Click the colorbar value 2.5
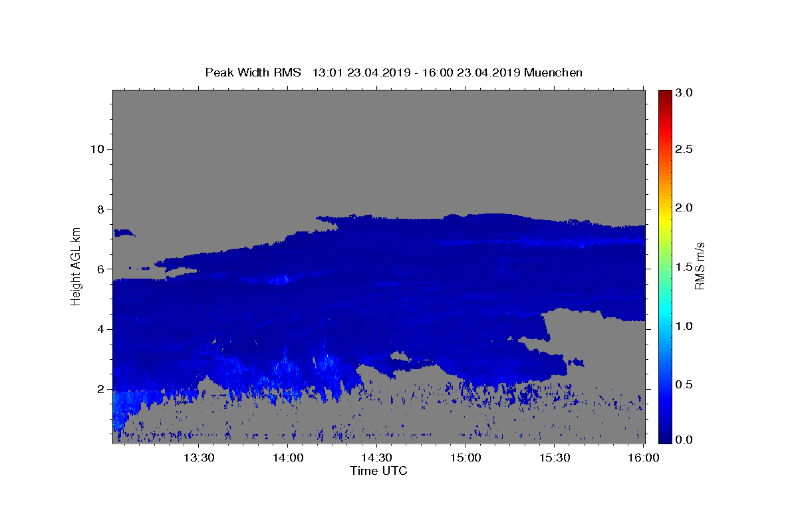Viewport: 798px width, 532px height. pyautogui.click(x=685, y=149)
